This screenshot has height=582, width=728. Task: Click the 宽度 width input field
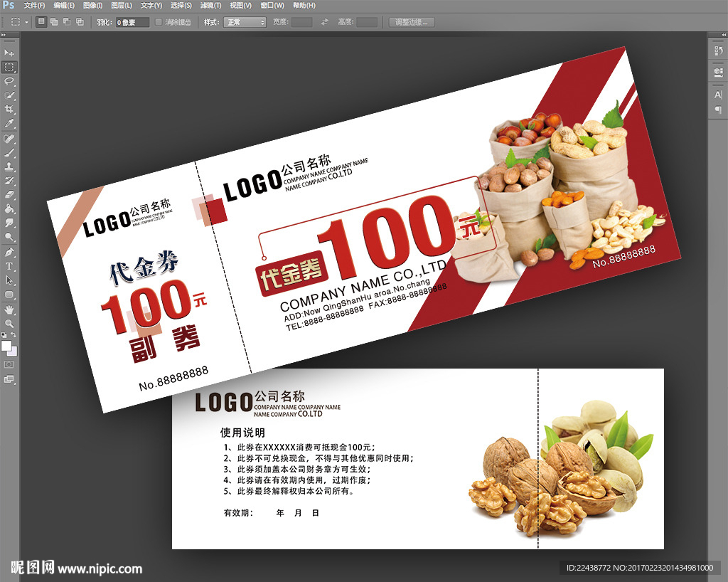[x=301, y=22]
